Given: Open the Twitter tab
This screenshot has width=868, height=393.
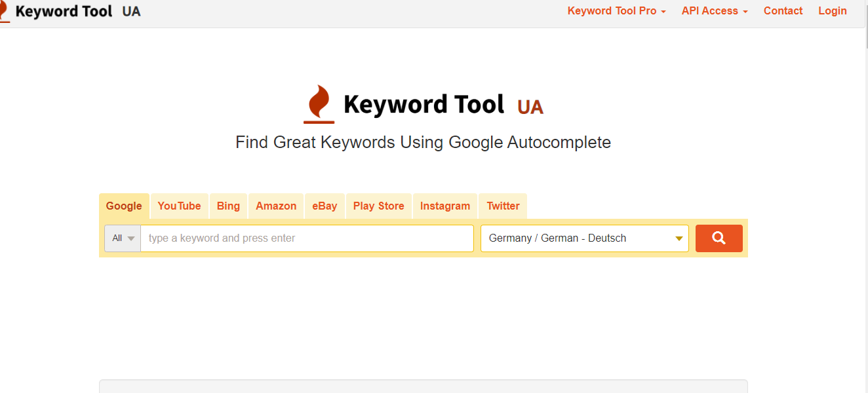Looking at the screenshot, I should [503, 206].
